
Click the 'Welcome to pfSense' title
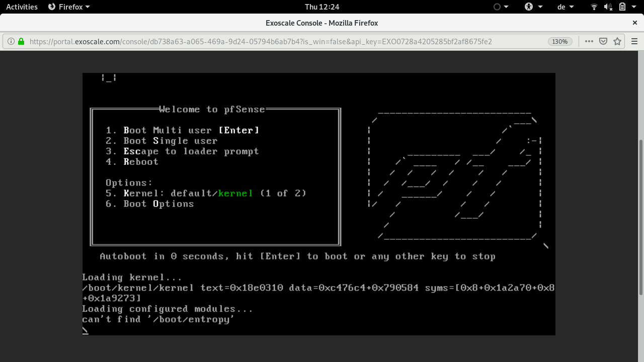click(212, 110)
